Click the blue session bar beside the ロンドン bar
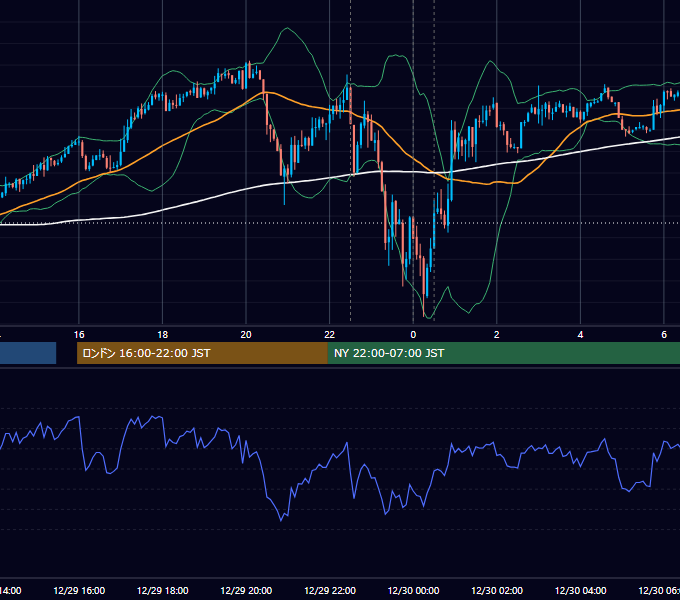Viewport: 680px width, 600px height. coord(28,353)
